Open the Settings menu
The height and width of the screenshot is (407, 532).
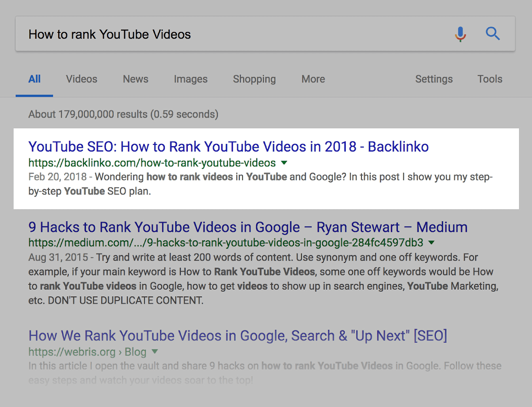[434, 79]
